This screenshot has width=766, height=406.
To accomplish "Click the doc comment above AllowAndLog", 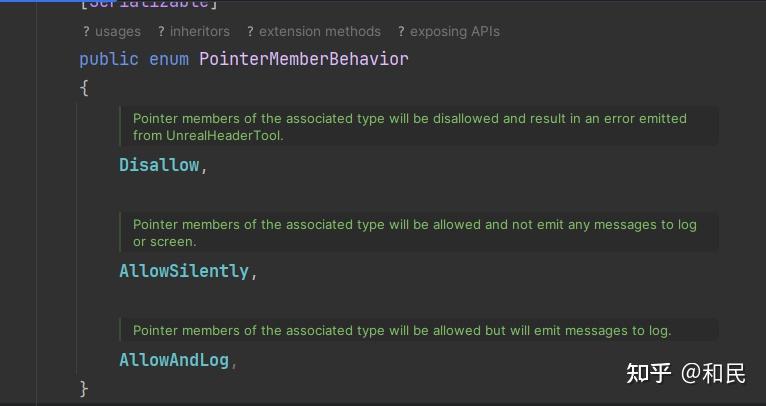I will [x=402, y=330].
